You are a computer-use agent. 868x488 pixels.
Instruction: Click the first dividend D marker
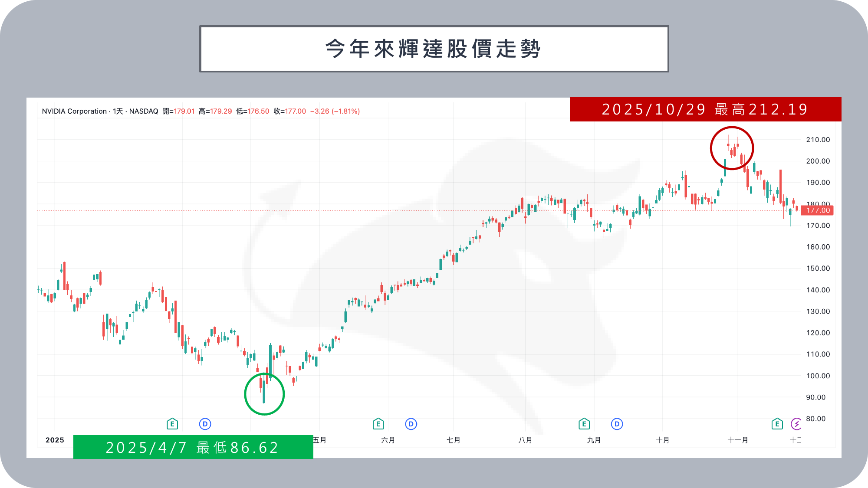205,424
